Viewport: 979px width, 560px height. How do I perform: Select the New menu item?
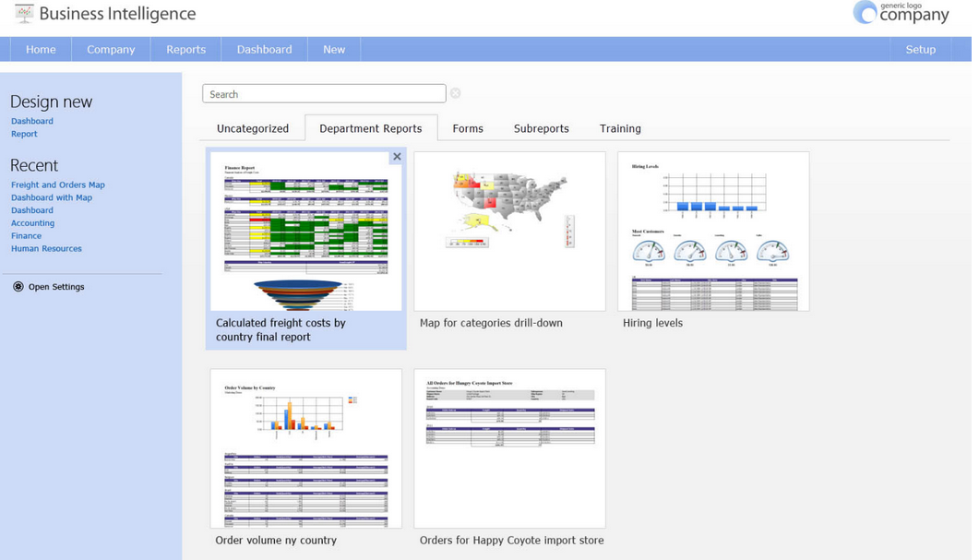(334, 49)
